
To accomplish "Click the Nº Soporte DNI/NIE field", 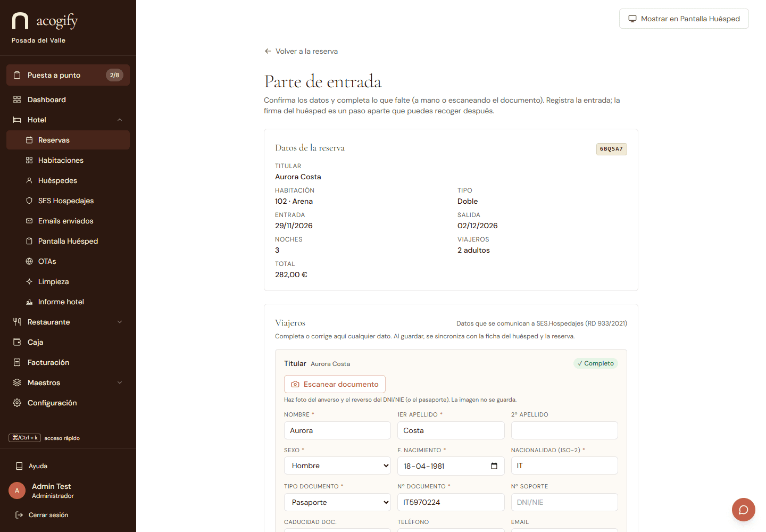I will coord(564,502).
